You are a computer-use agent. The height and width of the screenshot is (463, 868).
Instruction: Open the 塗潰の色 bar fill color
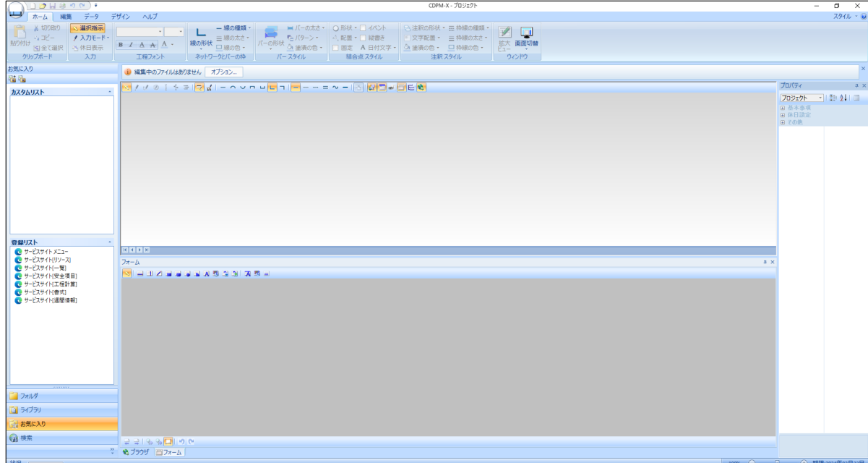point(305,46)
